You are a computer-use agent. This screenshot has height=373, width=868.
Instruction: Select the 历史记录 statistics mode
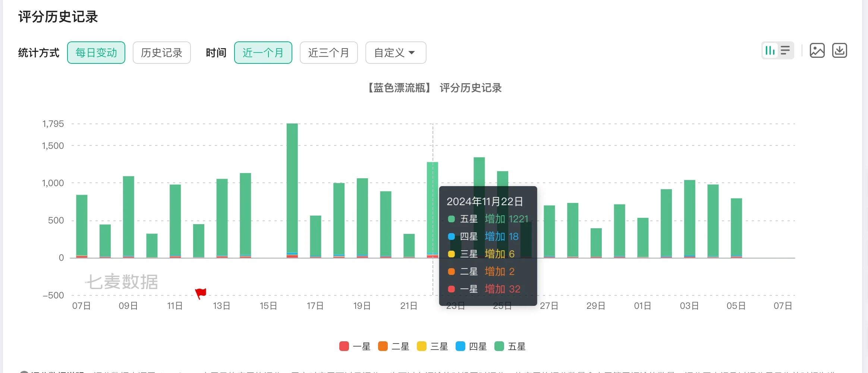click(161, 53)
